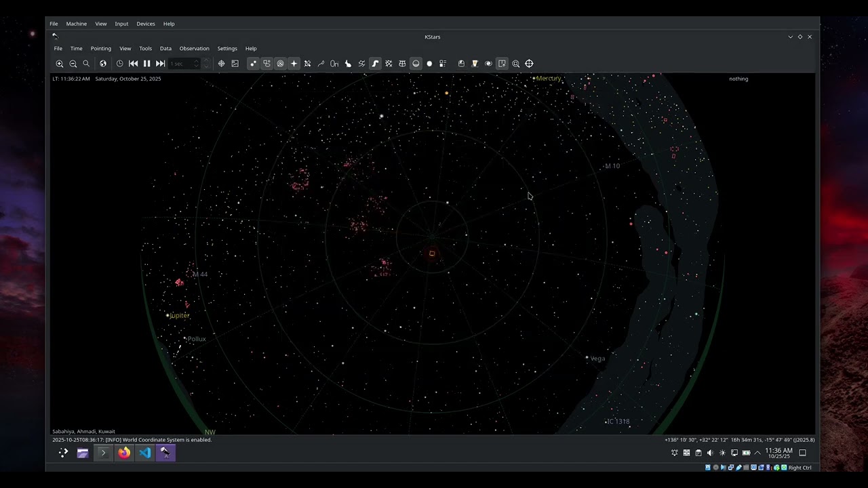Step the simulation clock one step backward
The width and height of the screenshot is (868, 488).
point(134,64)
